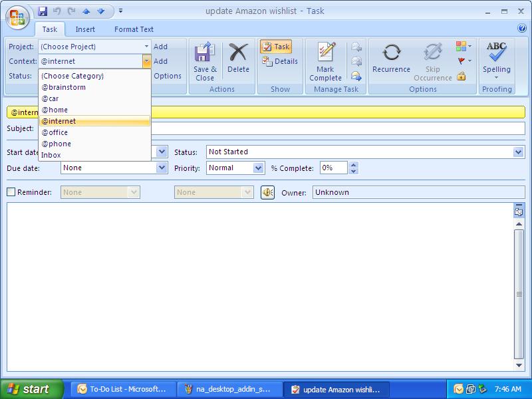Open the Follow Up flag menu

click(464, 61)
